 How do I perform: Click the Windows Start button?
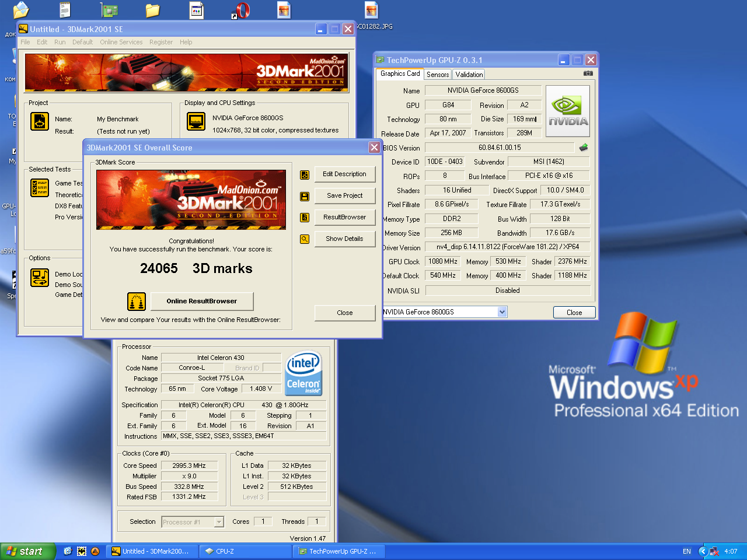click(27, 551)
